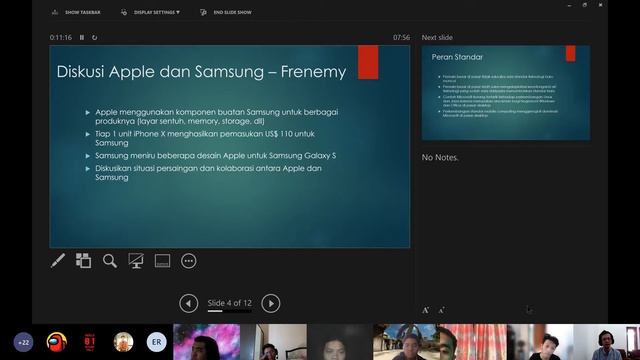Advance to next slide arrow

(x=271, y=303)
